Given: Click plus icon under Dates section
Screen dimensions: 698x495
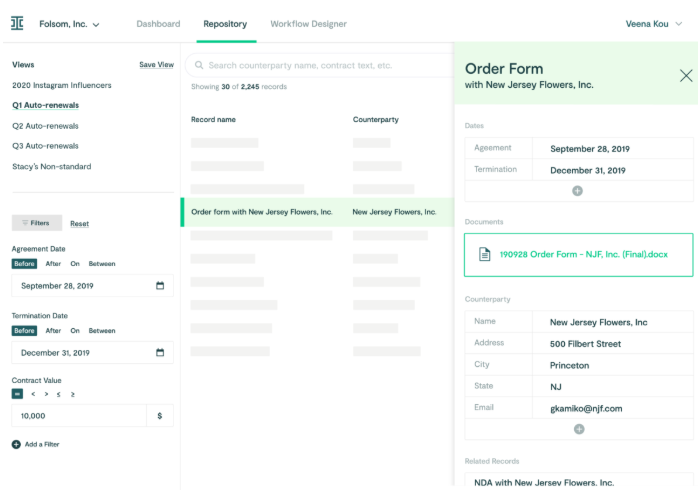Looking at the screenshot, I should click(577, 190).
